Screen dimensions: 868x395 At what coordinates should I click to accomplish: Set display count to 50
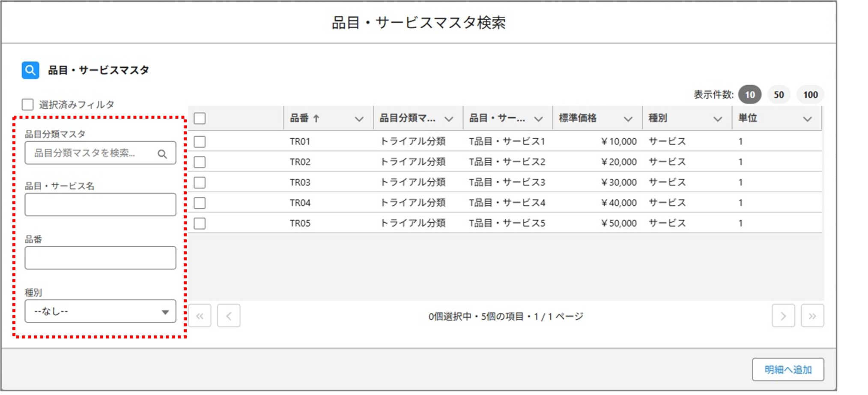tap(779, 95)
